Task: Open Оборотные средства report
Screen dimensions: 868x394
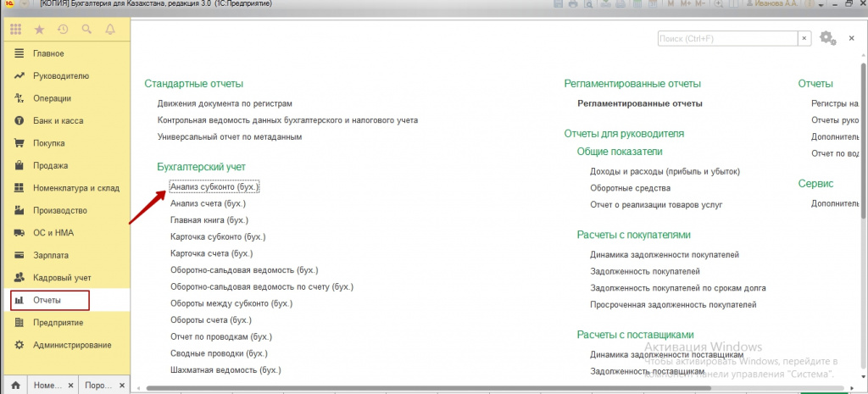Action: tap(631, 188)
